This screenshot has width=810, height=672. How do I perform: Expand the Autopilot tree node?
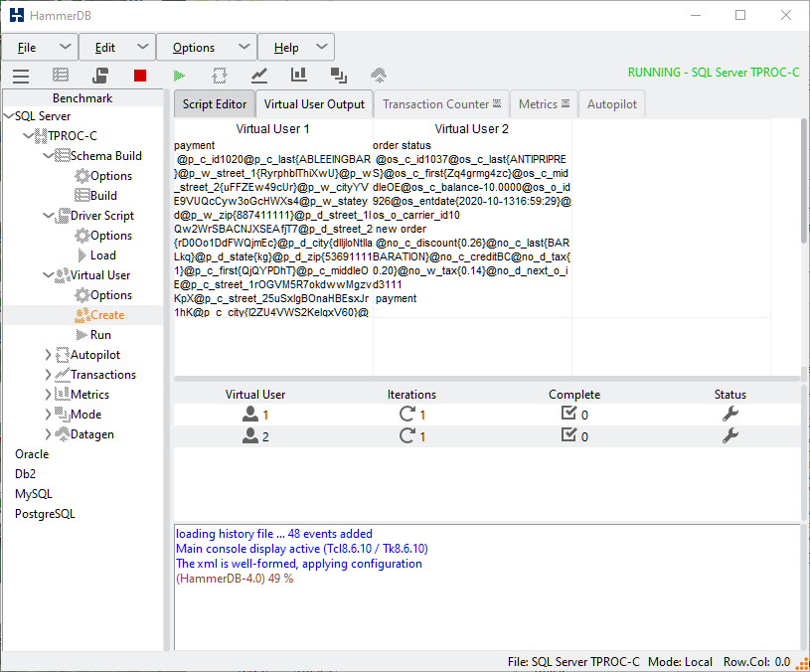click(48, 355)
